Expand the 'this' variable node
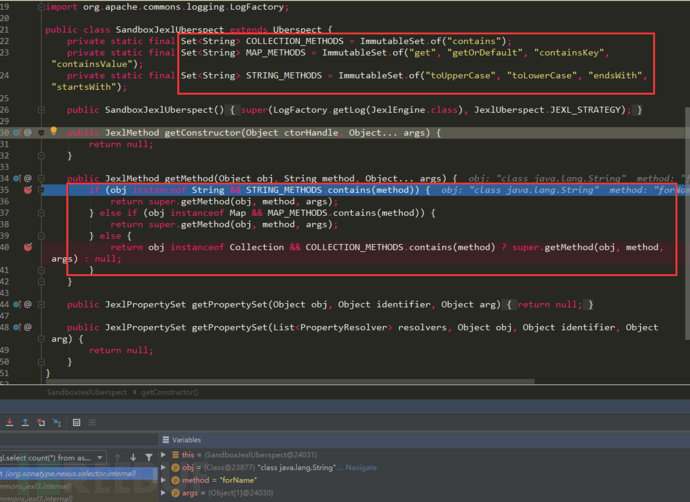 164,454
